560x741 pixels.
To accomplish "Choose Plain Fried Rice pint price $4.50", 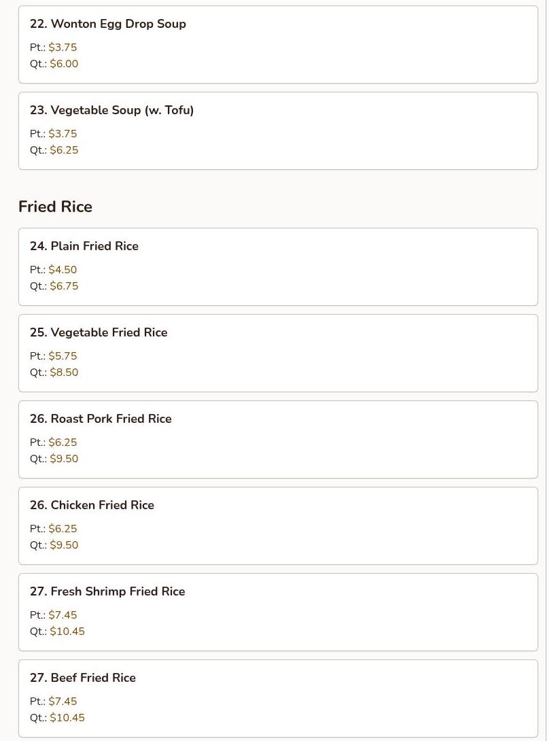I will click(x=63, y=270).
